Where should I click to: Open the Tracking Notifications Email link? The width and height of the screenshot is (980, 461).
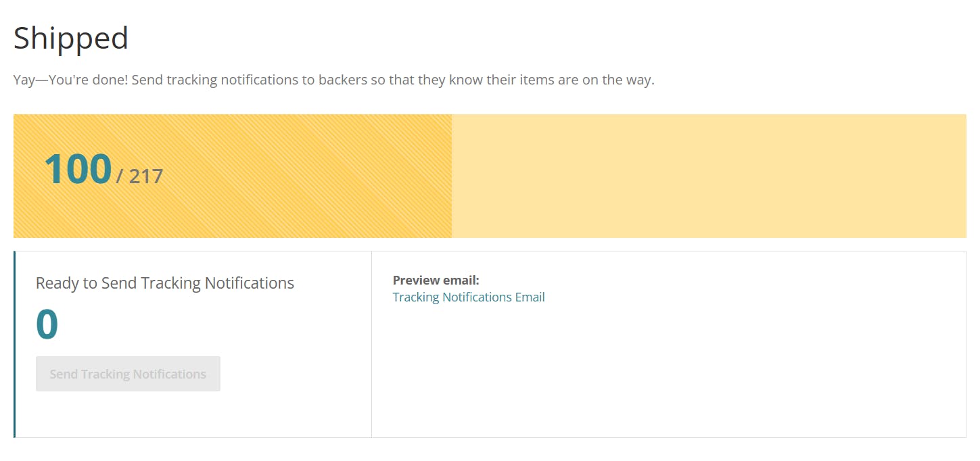coord(468,297)
